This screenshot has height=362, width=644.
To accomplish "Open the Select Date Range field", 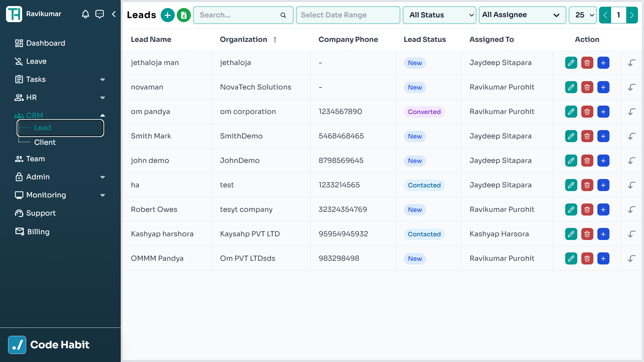I will (348, 15).
